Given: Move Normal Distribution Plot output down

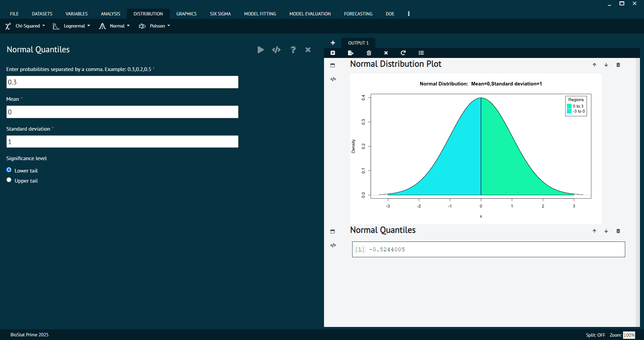Looking at the screenshot, I should tap(606, 65).
